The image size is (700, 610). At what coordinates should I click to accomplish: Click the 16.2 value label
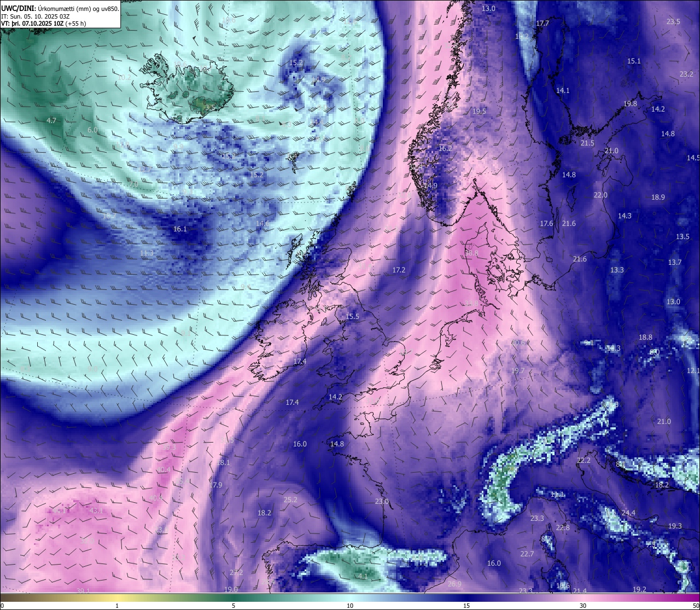[x=446, y=148]
